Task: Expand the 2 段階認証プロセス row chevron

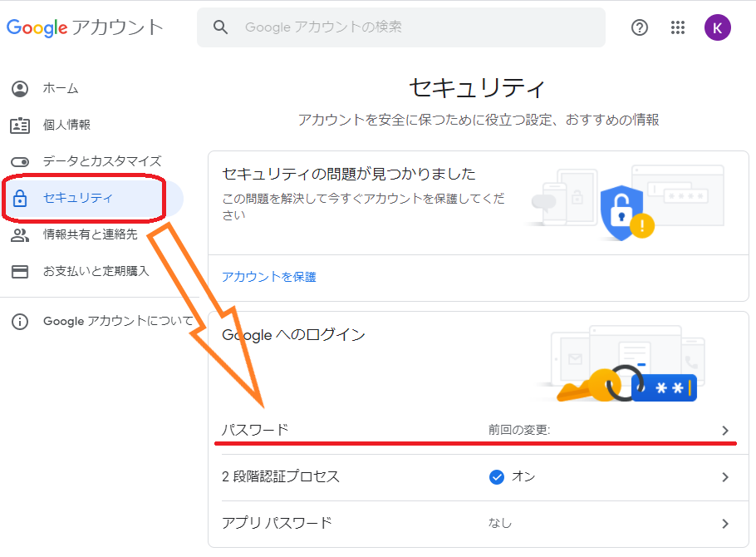Action: coord(724,477)
